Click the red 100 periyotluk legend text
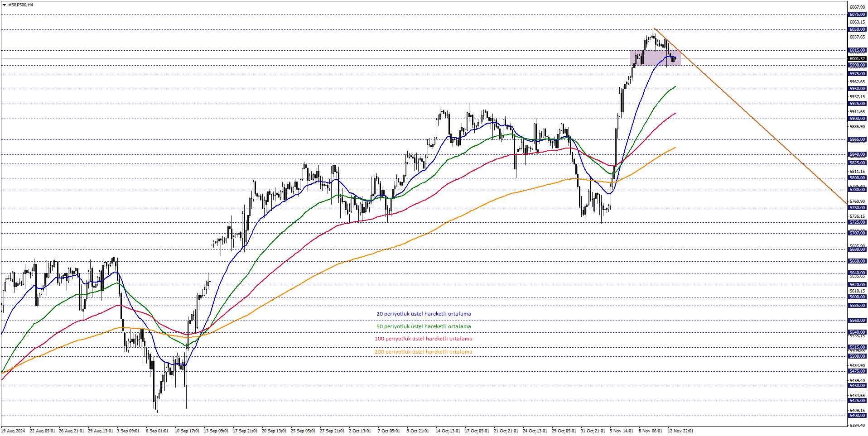 424,339
